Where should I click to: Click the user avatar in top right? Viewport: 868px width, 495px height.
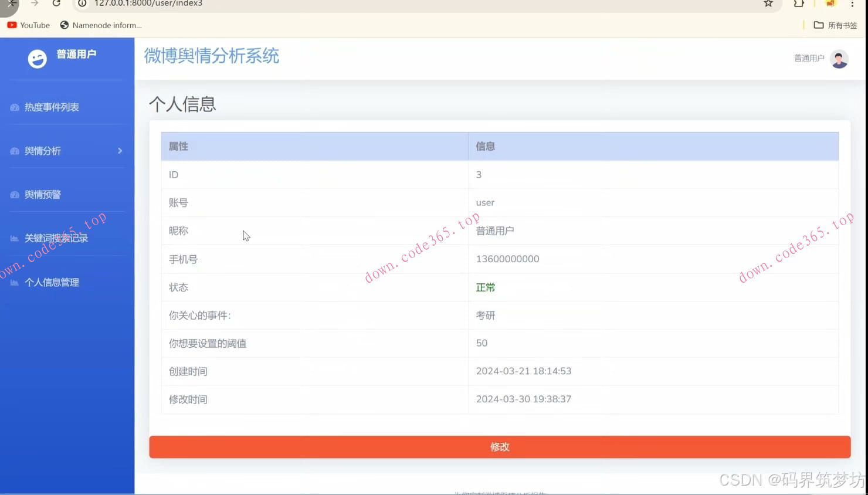click(840, 58)
